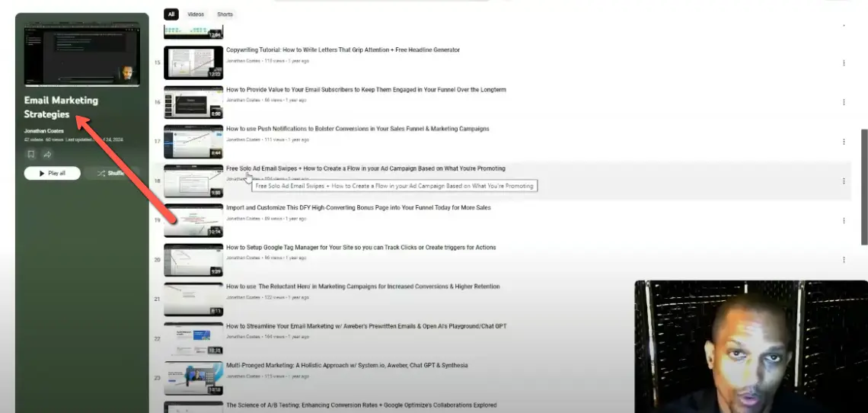Open Free Solo Ad Email Swipes video title
The width and height of the screenshot is (868, 413).
click(x=365, y=168)
